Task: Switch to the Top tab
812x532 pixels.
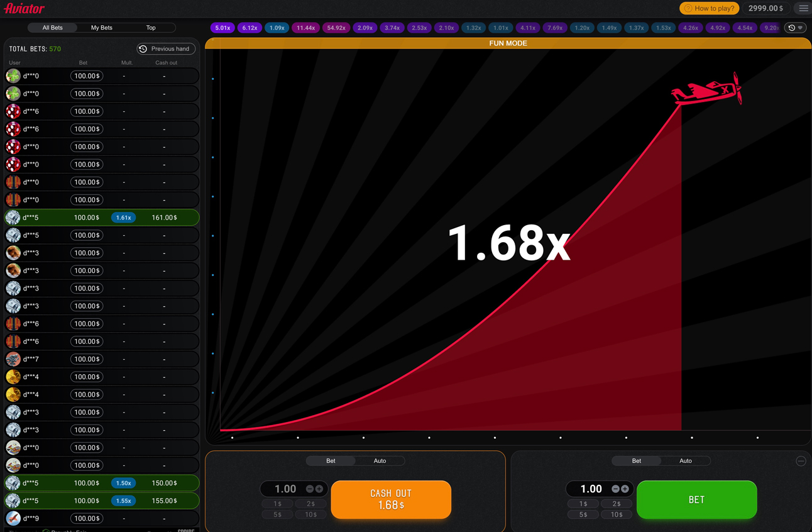Action: pos(151,28)
